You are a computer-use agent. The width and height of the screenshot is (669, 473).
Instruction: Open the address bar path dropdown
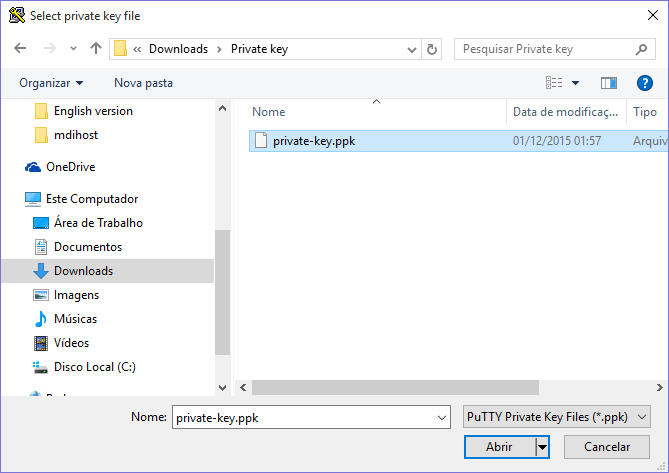[412, 49]
